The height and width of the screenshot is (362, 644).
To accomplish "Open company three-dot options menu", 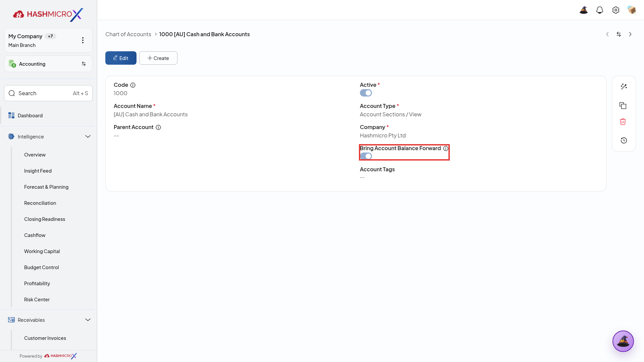I will click(83, 40).
